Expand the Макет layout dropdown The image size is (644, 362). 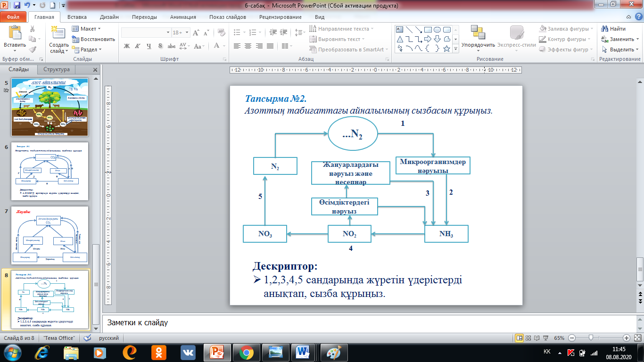click(x=88, y=29)
